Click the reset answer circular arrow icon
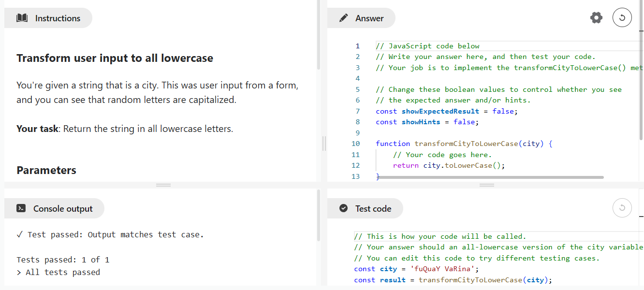The image size is (644, 290). pyautogui.click(x=622, y=18)
